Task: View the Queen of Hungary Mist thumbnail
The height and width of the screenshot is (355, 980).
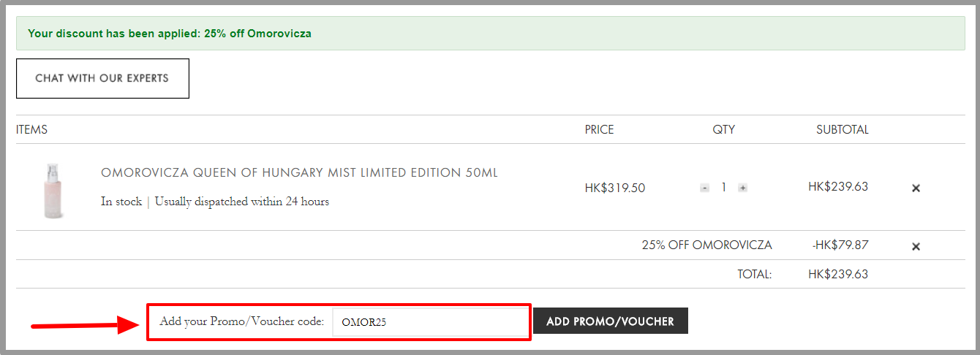Action: point(53,191)
